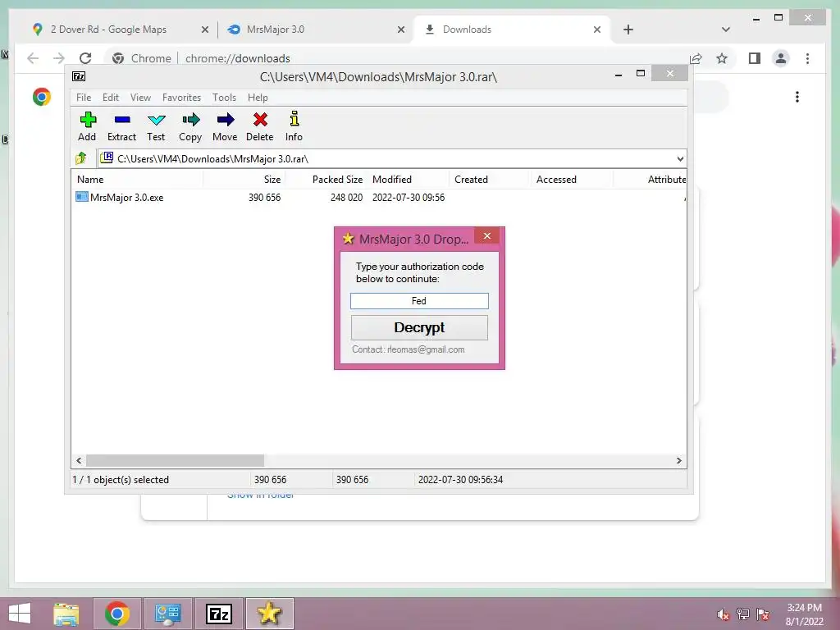This screenshot has height=630, width=840.
Task: Open the Control Panel taskbar icon
Action: [167, 614]
